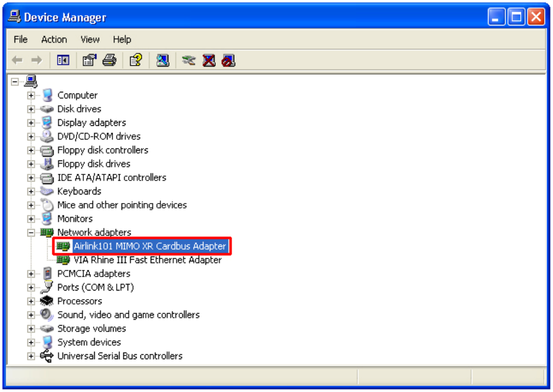Expand the Floppy disk controllers node
Screen dimensions: 553x392
coord(31,150)
